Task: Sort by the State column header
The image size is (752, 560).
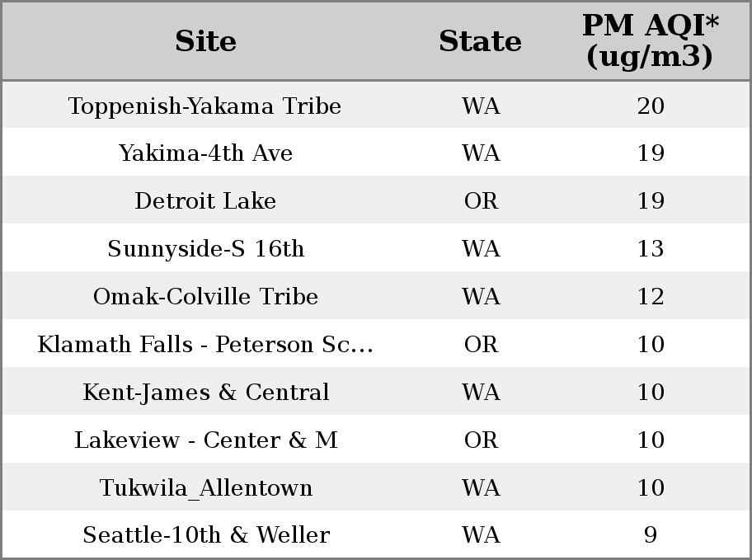Action: pyautogui.click(x=480, y=41)
